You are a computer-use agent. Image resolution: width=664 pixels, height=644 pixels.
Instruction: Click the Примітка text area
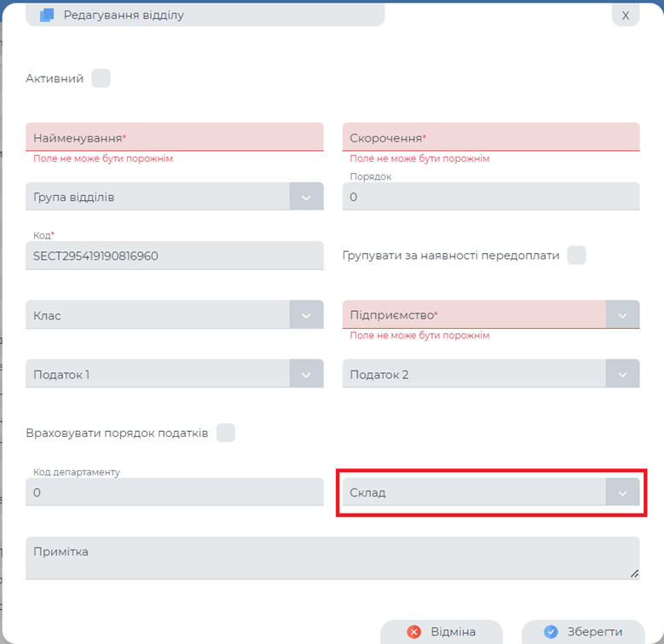point(332,558)
